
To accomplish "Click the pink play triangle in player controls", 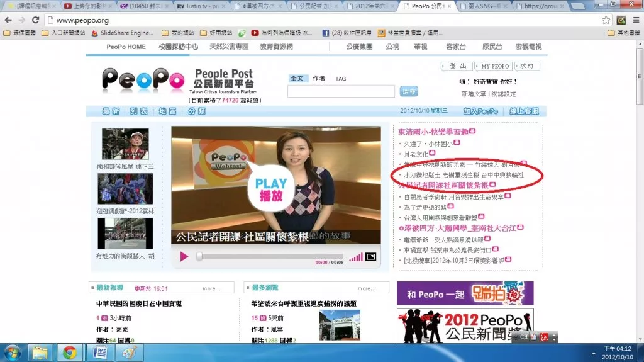I will coord(184,257).
